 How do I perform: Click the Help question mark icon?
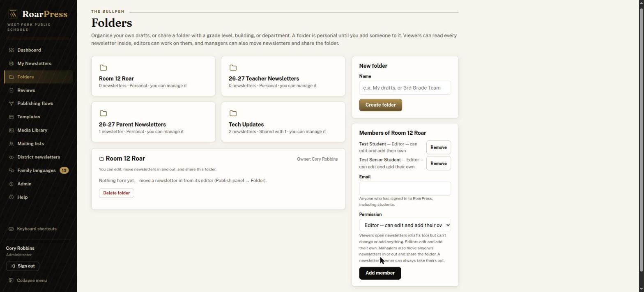(x=11, y=198)
